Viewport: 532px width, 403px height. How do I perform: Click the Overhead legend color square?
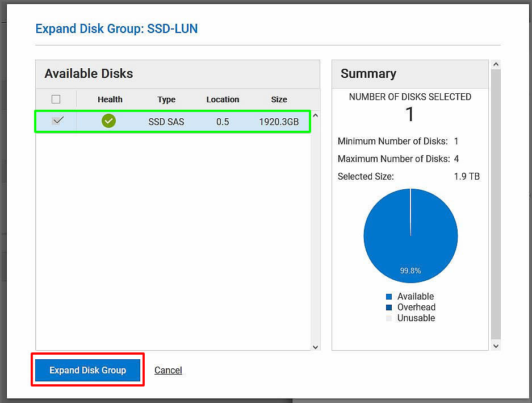389,308
